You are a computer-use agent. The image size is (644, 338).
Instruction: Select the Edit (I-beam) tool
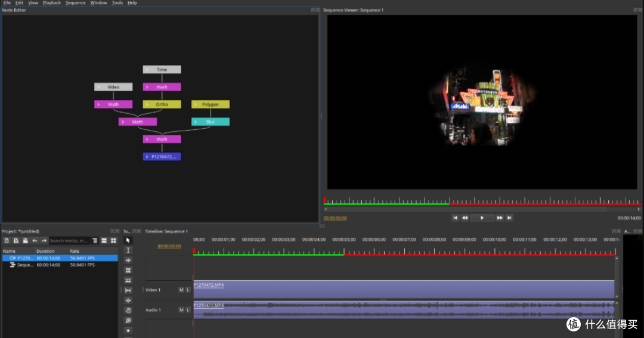tap(128, 250)
